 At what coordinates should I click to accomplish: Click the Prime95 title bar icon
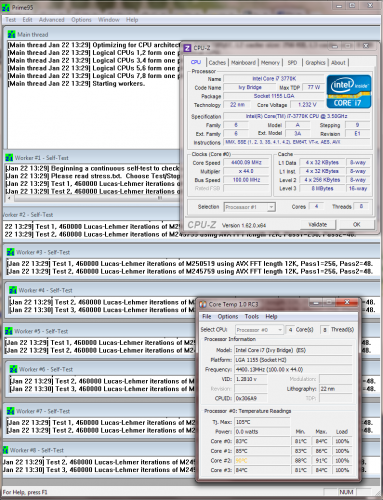coord(6,7)
